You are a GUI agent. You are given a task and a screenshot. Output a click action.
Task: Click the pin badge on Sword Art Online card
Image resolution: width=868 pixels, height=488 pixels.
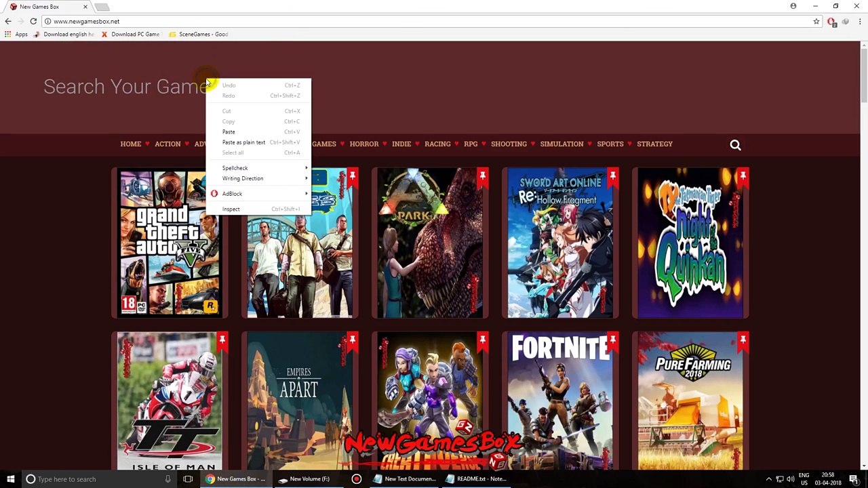pyautogui.click(x=613, y=178)
